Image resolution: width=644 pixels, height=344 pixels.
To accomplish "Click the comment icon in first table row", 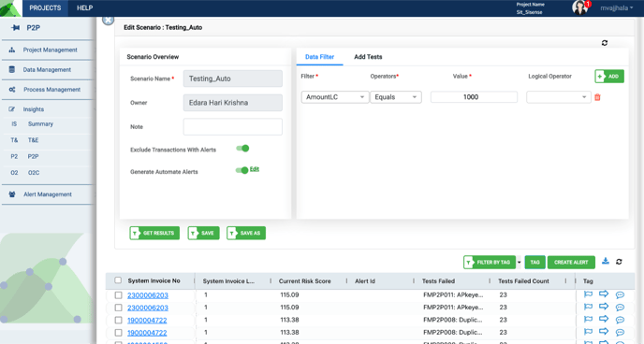I will tap(621, 294).
